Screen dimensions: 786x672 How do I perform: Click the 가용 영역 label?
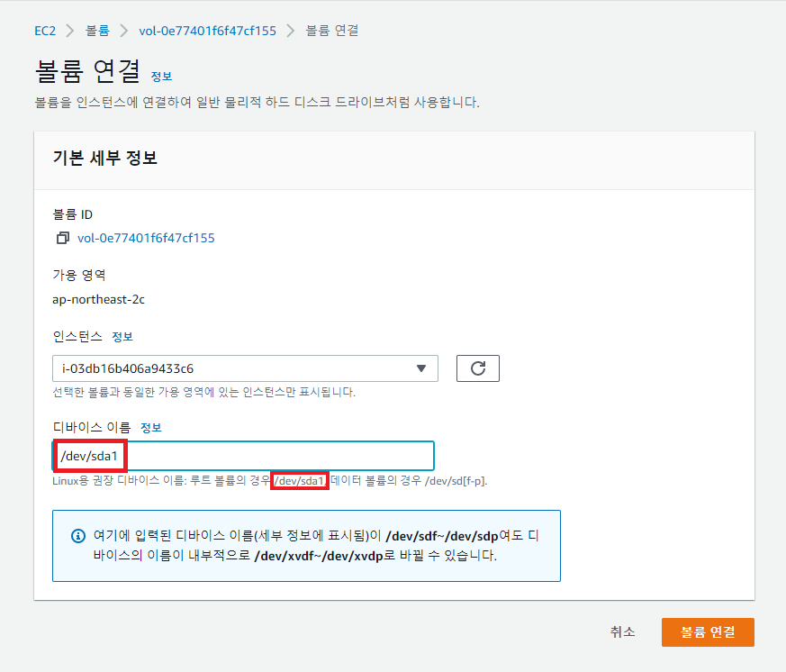pyautogui.click(x=79, y=276)
